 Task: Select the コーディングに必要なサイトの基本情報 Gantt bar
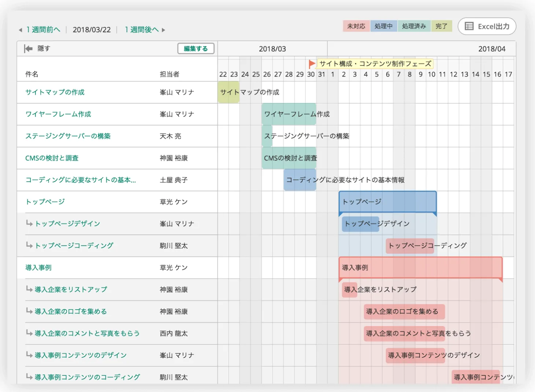(300, 180)
